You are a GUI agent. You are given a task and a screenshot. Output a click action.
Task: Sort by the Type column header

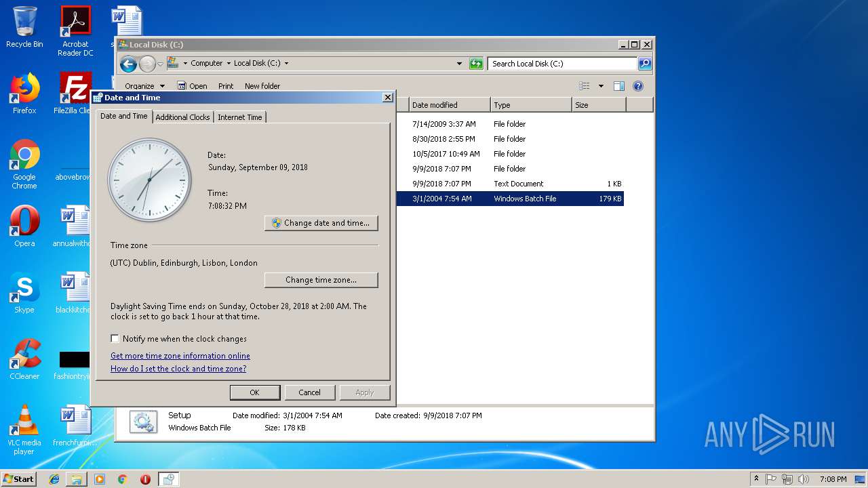coord(531,105)
